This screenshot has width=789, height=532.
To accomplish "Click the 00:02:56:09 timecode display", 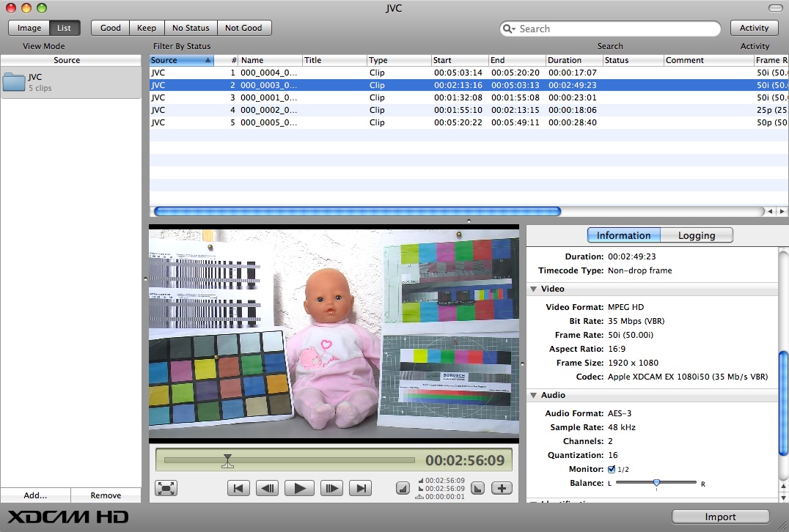I will point(465,461).
